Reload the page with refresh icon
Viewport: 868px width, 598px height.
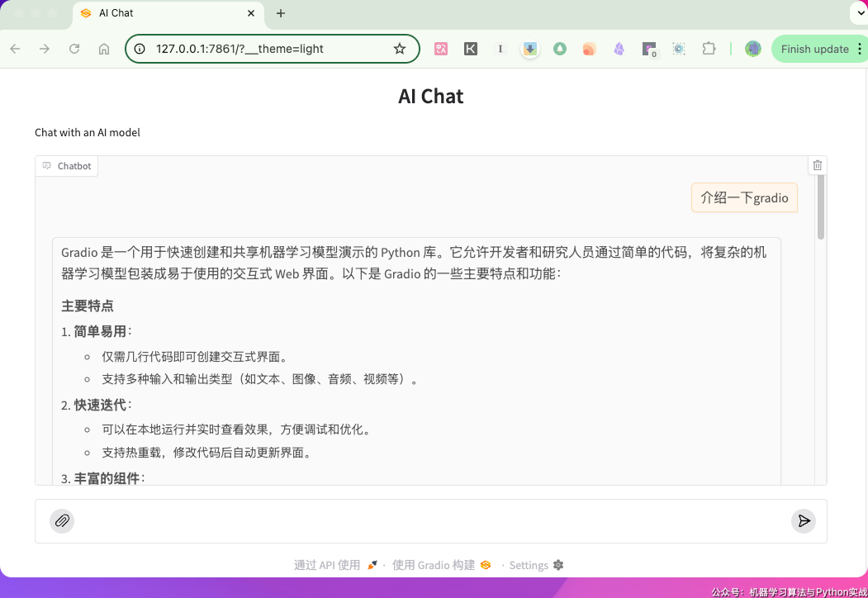coord(74,49)
